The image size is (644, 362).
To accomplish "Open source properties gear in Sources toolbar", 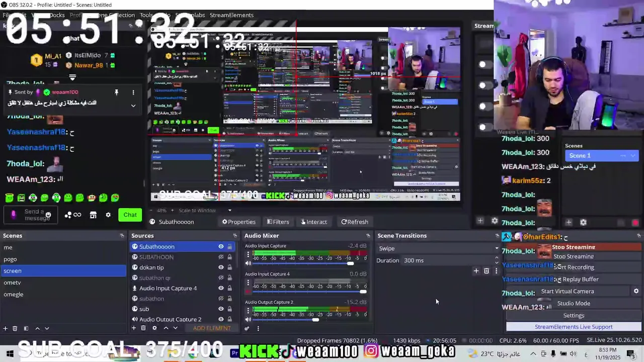I will pyautogui.click(x=154, y=328).
